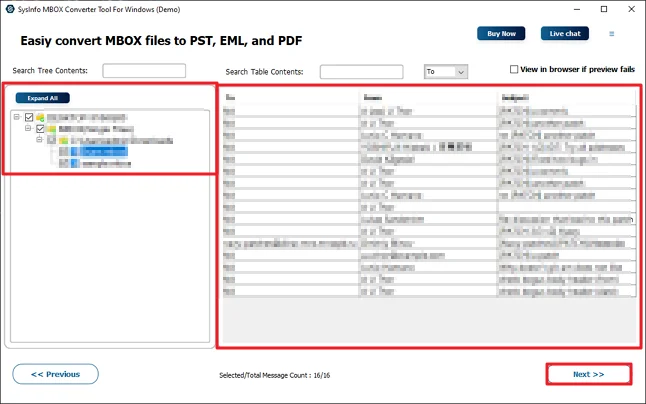Click the SysInfo app logo in title bar
The width and height of the screenshot is (646, 404).
click(9, 9)
